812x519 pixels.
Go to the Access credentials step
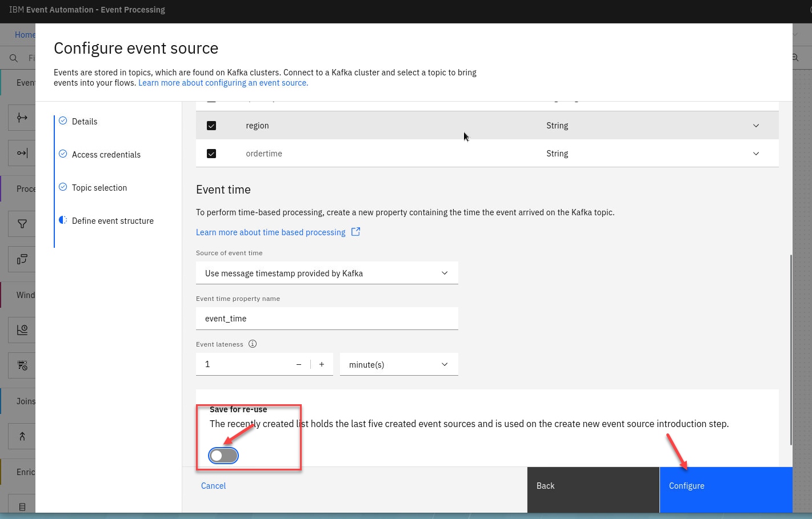pos(106,155)
